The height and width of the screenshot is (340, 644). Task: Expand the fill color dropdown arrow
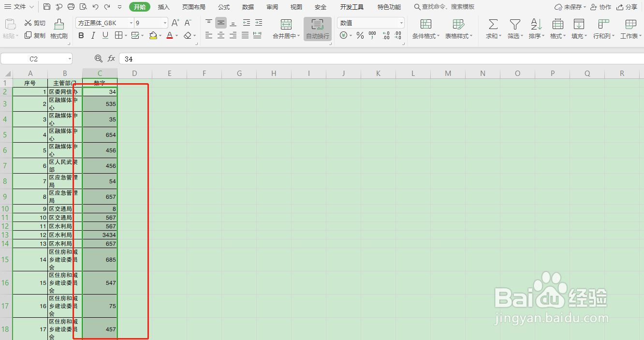161,36
